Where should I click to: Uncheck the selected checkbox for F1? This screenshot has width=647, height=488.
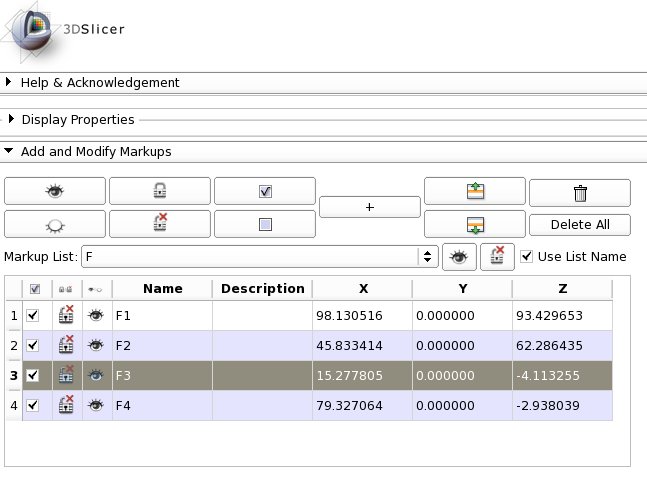pos(35,315)
